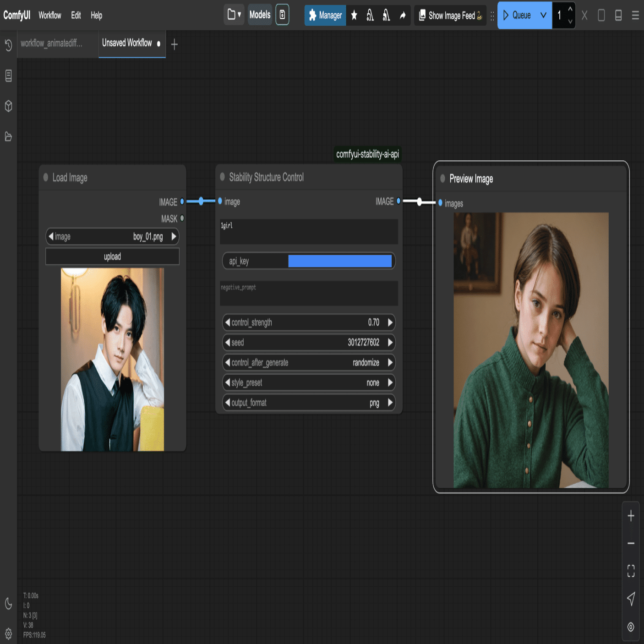Image resolution: width=644 pixels, height=644 pixels.
Task: Click the negative_prompt text field
Action: pos(309,293)
